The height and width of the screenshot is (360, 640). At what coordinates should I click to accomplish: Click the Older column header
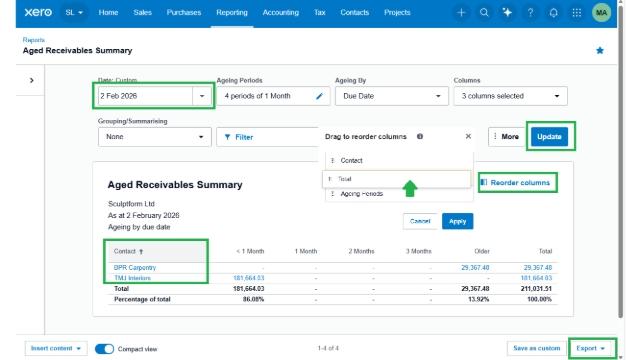482,251
